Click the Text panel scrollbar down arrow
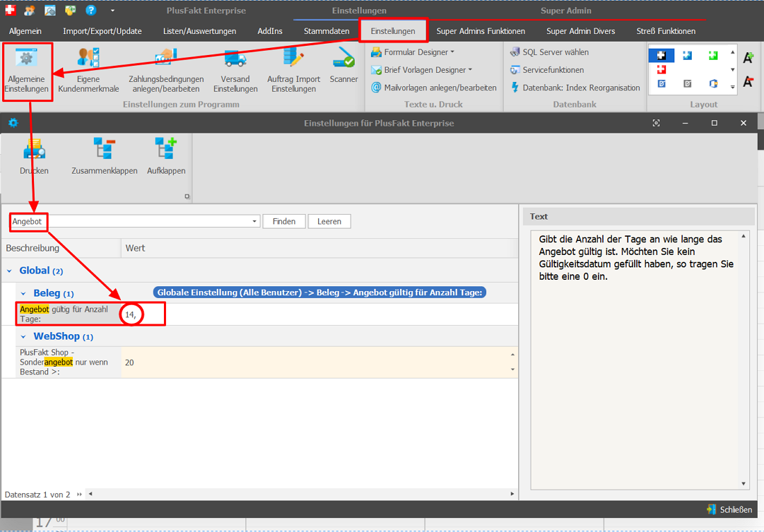This screenshot has height=532, width=764. click(744, 484)
